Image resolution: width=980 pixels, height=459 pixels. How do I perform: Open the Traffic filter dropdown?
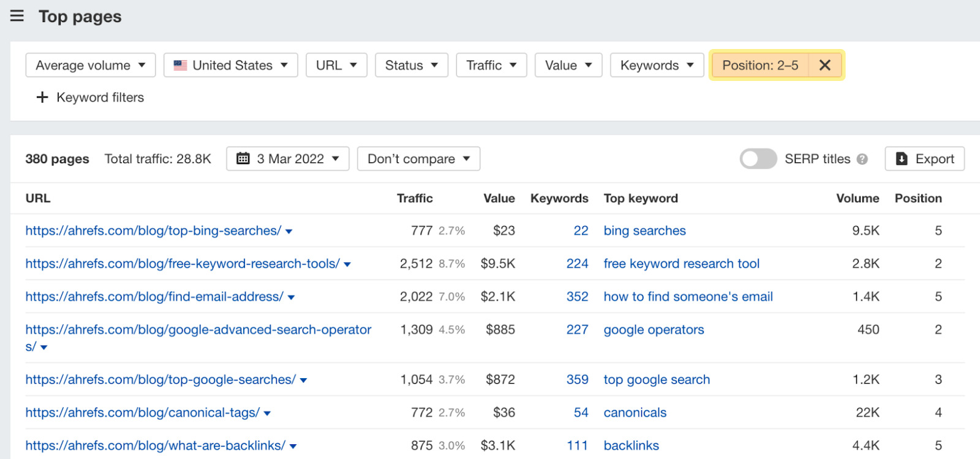point(491,65)
